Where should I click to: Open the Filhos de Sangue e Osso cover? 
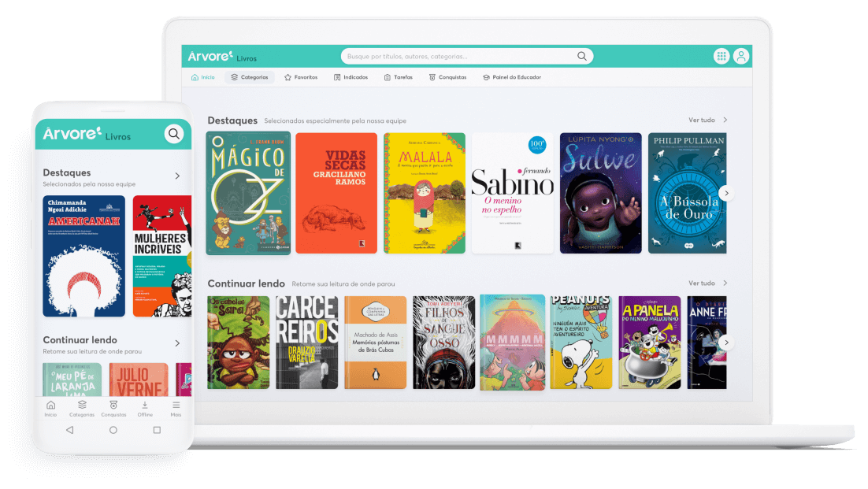[444, 343]
